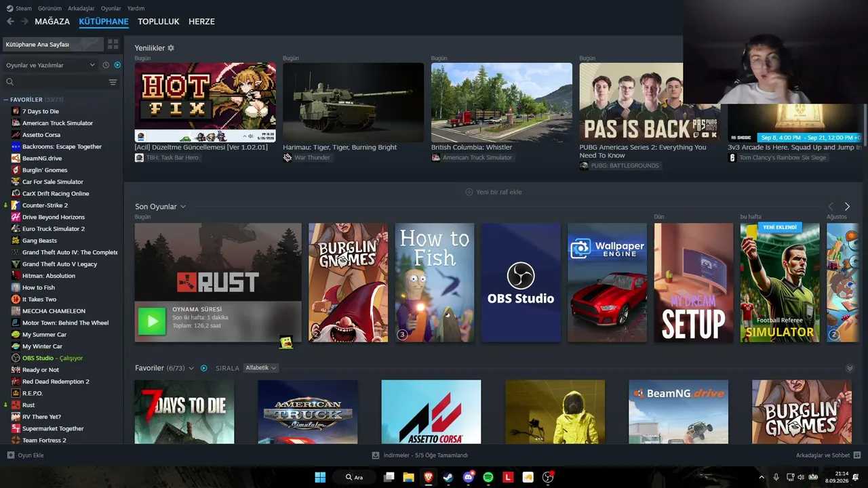Open the Görünüm menu
This screenshot has height=488, width=868.
[50, 8]
